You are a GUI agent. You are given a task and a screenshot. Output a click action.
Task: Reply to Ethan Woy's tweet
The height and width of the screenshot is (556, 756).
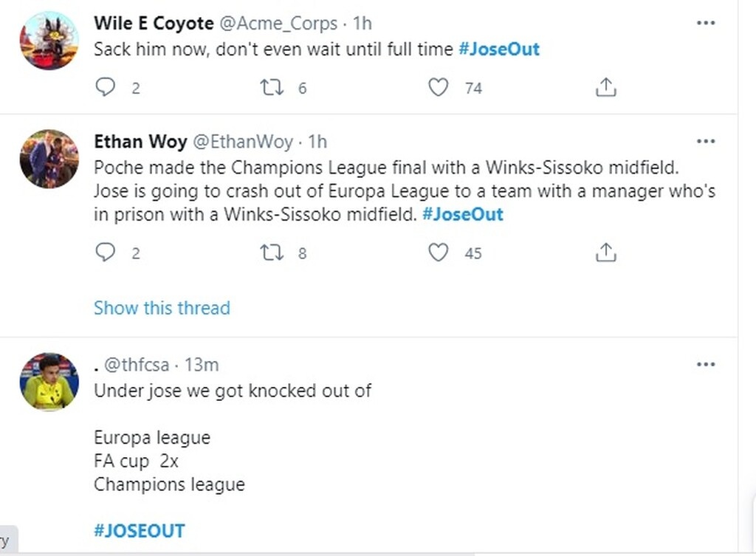point(105,252)
